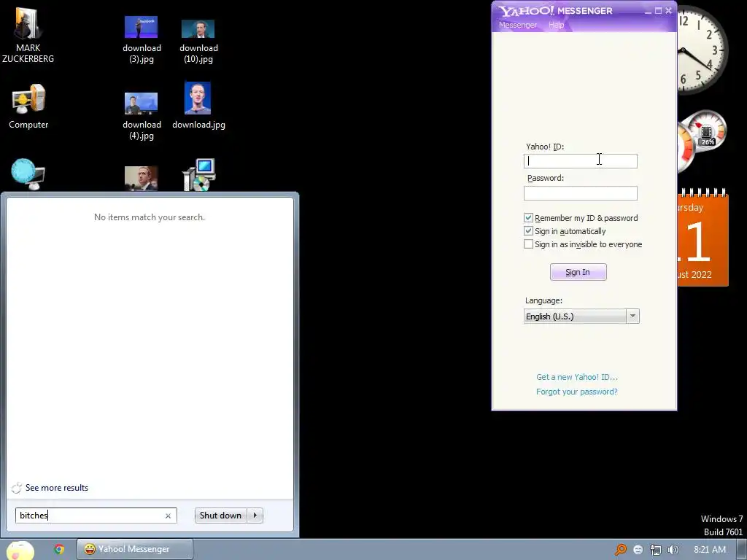Click the Password input field
Viewport: 747px width, 560px height.
click(x=580, y=193)
